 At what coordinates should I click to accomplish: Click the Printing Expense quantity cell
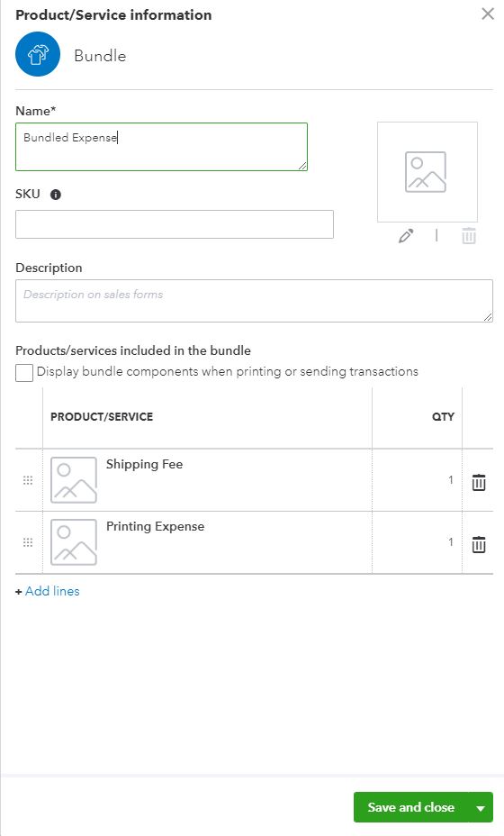pos(418,542)
